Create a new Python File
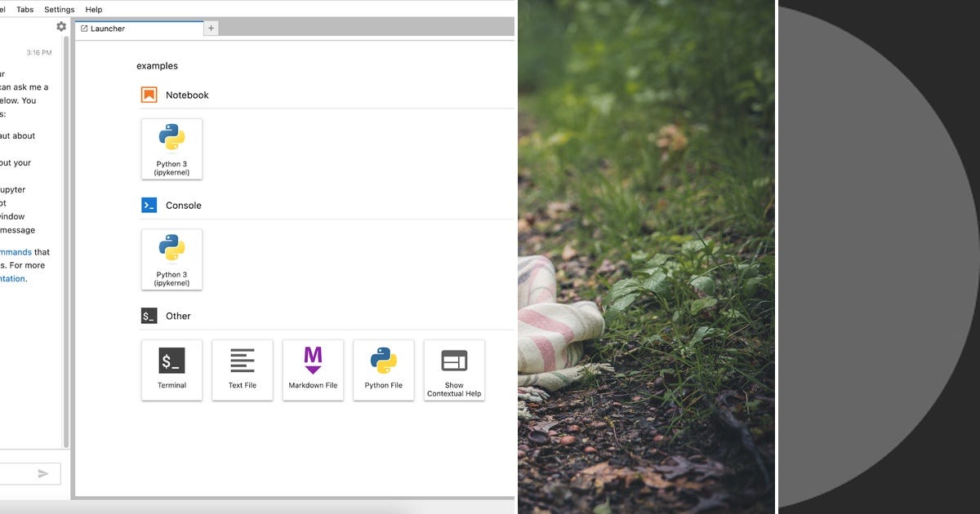 pyautogui.click(x=383, y=370)
